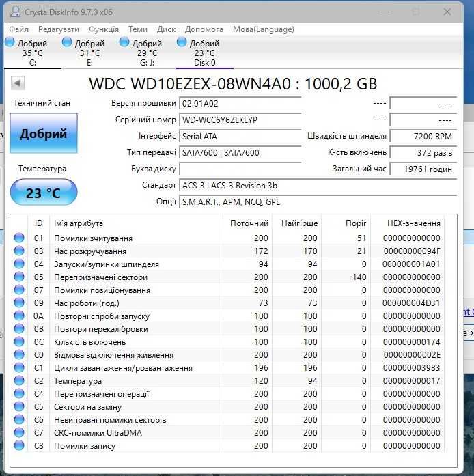Click the 23 °C temperature button
Viewport: 474px width, 476px height.
[x=44, y=192]
